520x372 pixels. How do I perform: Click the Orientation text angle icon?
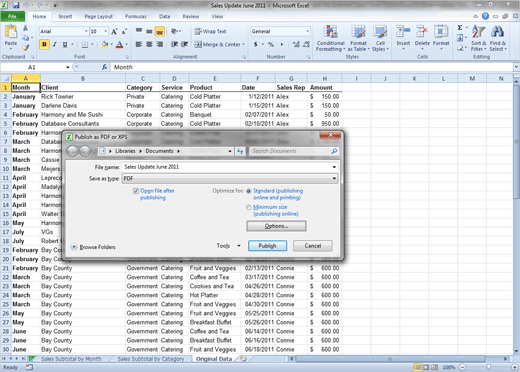click(x=174, y=31)
